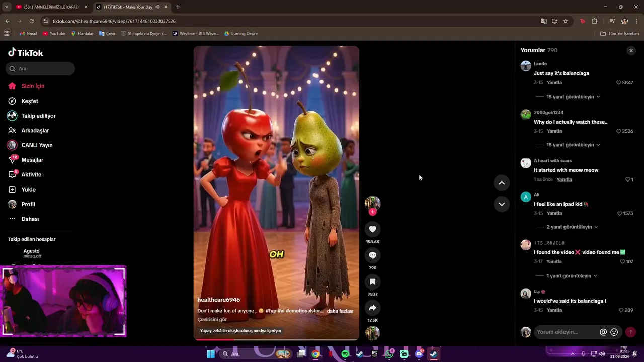Open Discord from the taskbar
This screenshot has width=644, height=362.
pos(419,354)
